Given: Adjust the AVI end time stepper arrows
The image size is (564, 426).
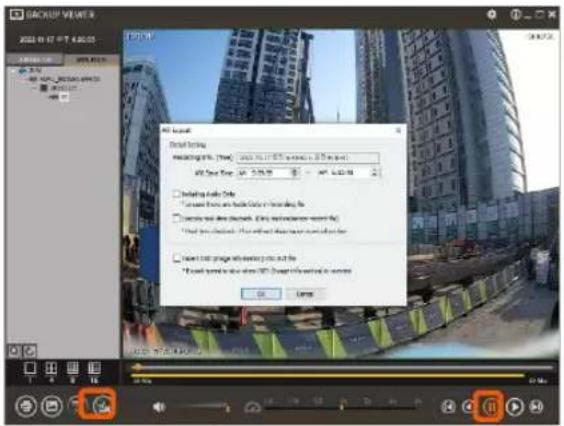Looking at the screenshot, I should [x=374, y=173].
